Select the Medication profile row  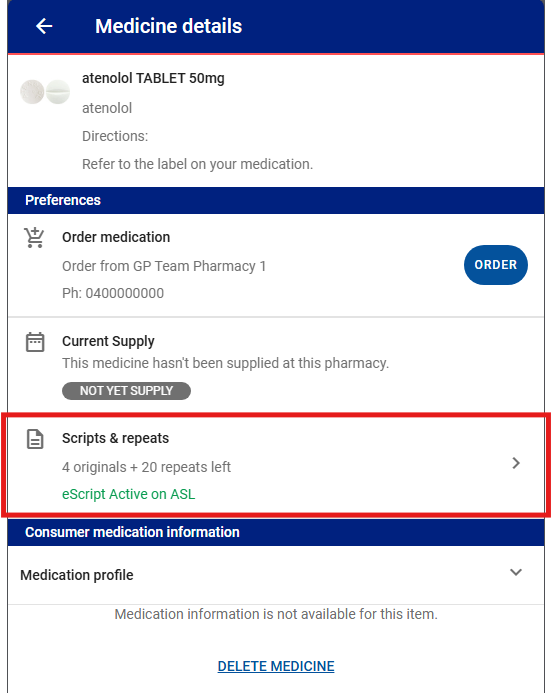(276, 575)
